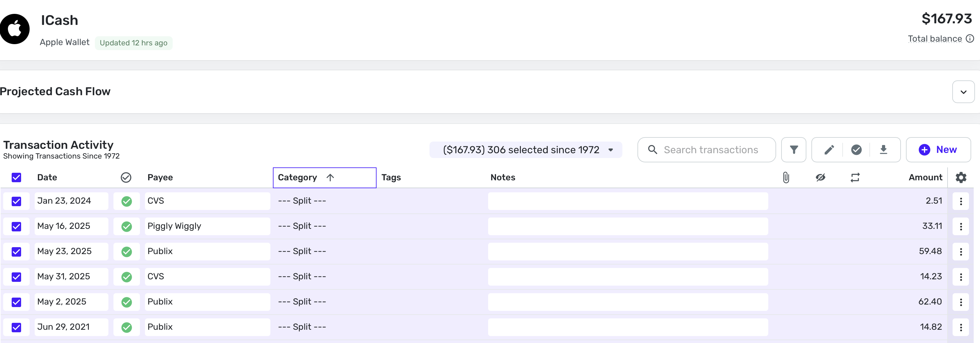980x343 pixels.
Task: Click the mark cleared checkmark toolbar icon
Action: (x=856, y=150)
